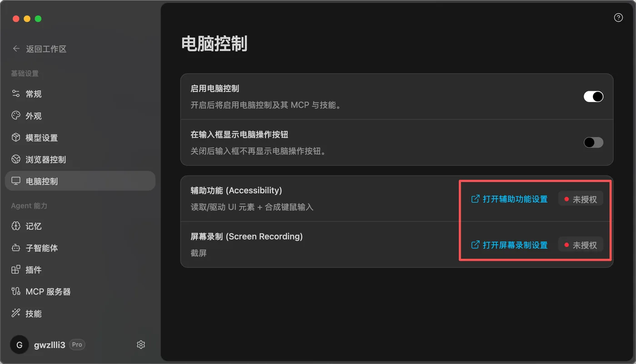This screenshot has height=364, width=636.
Task: Select 电脑控制 in the sidebar
Action: [x=80, y=181]
